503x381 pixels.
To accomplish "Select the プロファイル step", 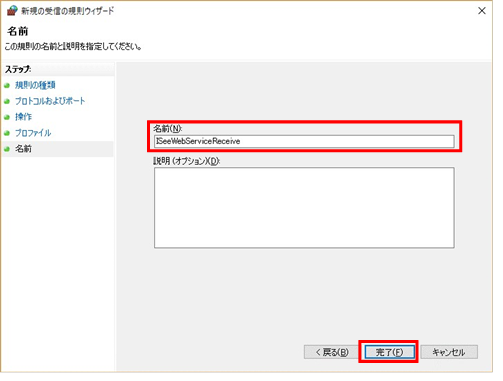I will pos(33,133).
